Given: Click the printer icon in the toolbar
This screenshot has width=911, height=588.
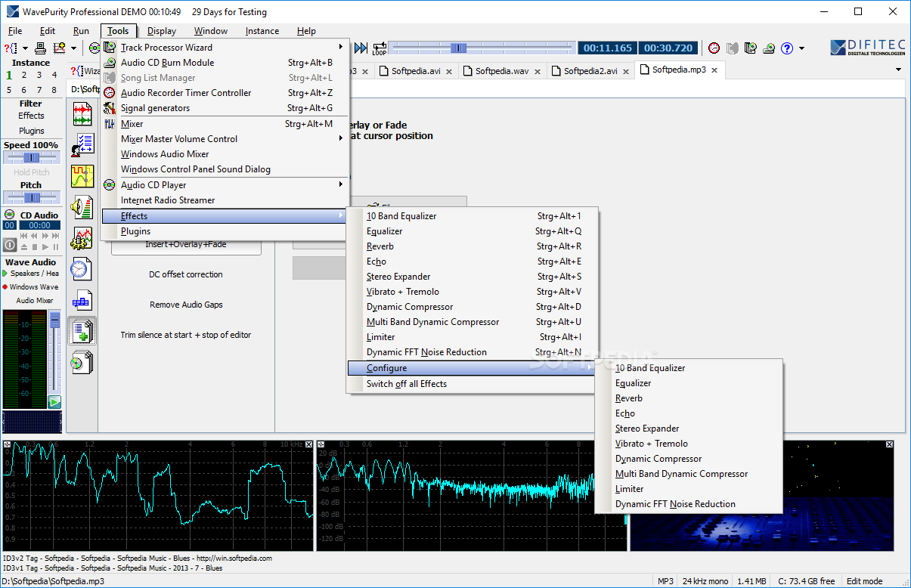Looking at the screenshot, I should pos(41,48).
